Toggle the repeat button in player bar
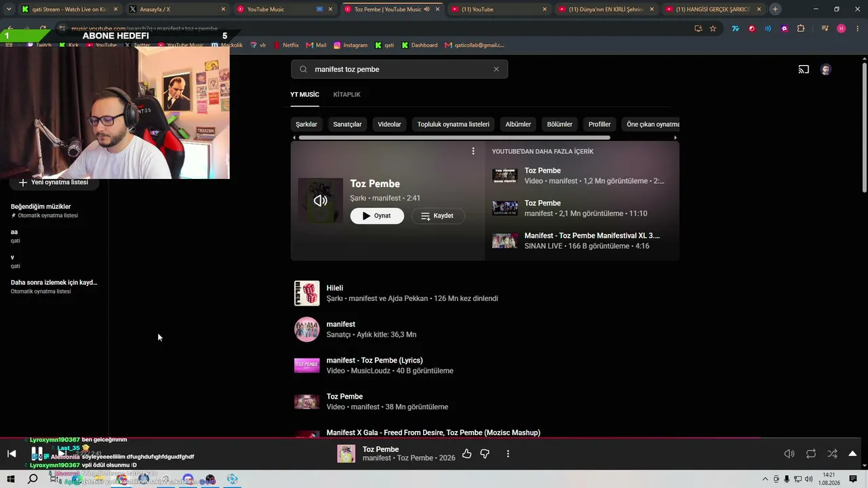Image resolution: width=868 pixels, height=488 pixels. (x=811, y=454)
